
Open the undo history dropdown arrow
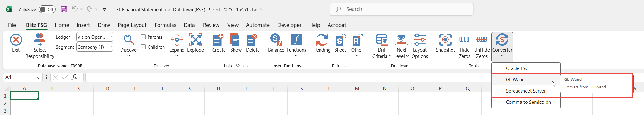(82, 9)
